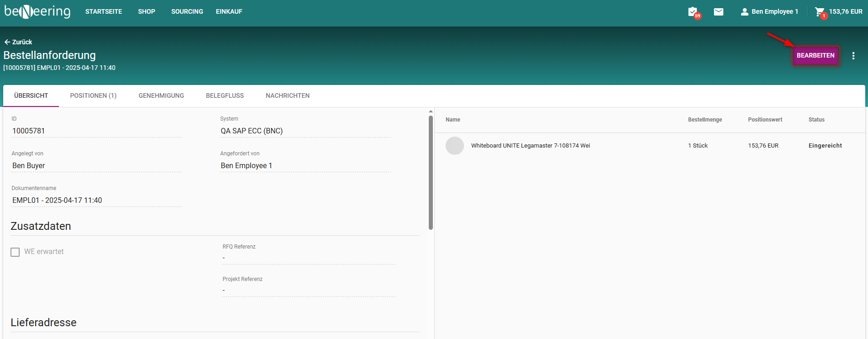Open the Whiteboard UNITE Legamaster item
This screenshot has height=339, width=868.
point(531,146)
